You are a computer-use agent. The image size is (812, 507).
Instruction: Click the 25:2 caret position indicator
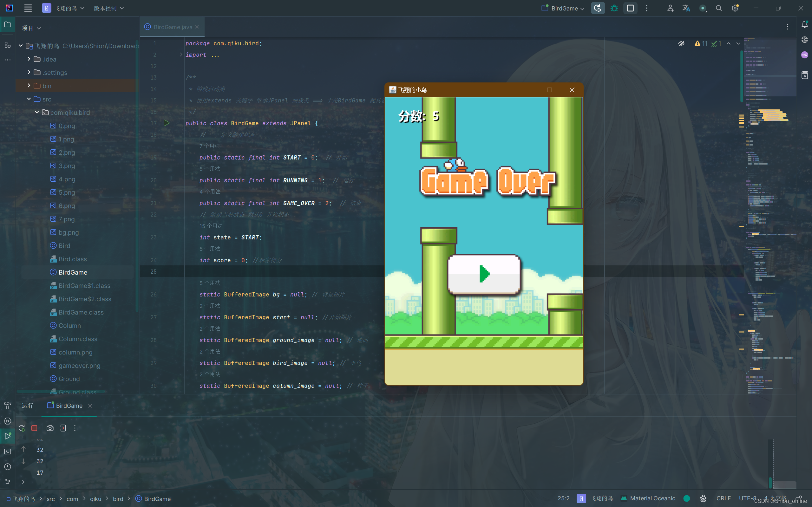coord(563,498)
